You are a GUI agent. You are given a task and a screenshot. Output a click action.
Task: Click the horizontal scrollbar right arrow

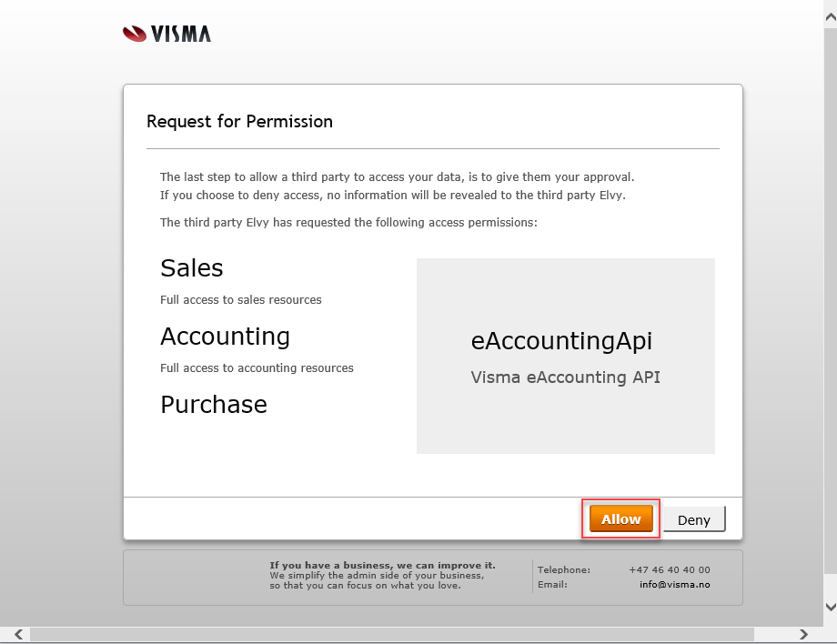pyautogui.click(x=803, y=634)
